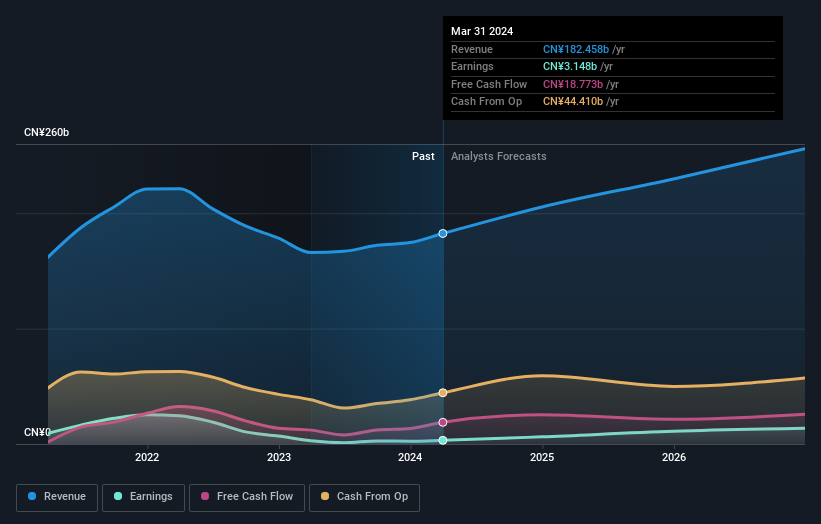Click the CN¥0 y-axis label
The height and width of the screenshot is (524, 821).
(37, 432)
